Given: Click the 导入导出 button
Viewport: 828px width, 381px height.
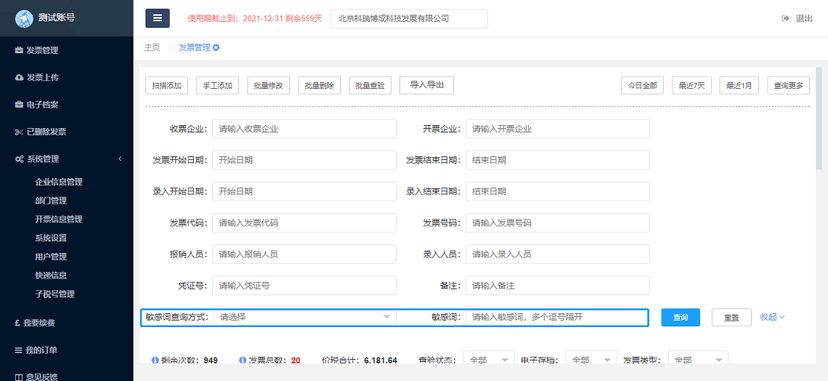Looking at the screenshot, I should pos(427,85).
